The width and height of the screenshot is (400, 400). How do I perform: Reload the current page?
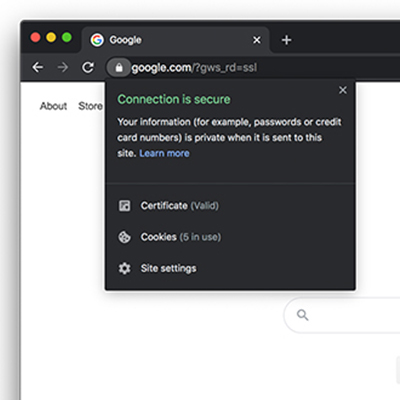(x=88, y=68)
